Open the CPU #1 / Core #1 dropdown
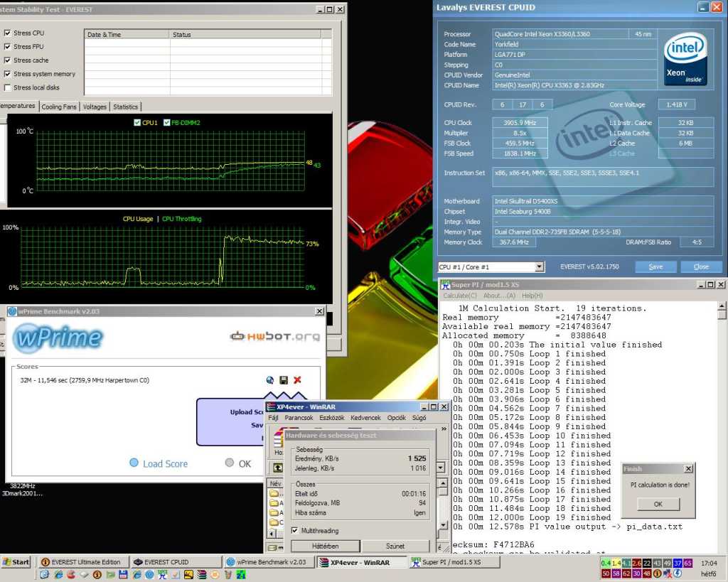This screenshot has width=728, height=582. point(539,267)
